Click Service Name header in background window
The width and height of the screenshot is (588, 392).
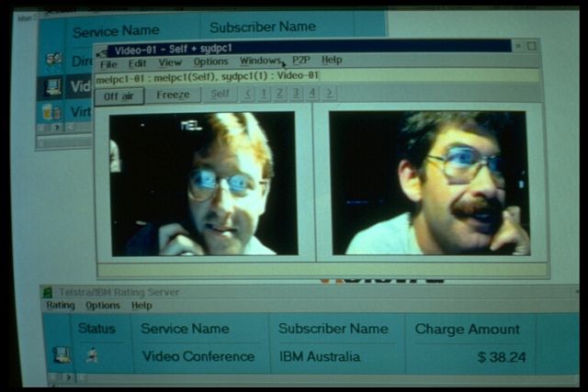(x=117, y=31)
